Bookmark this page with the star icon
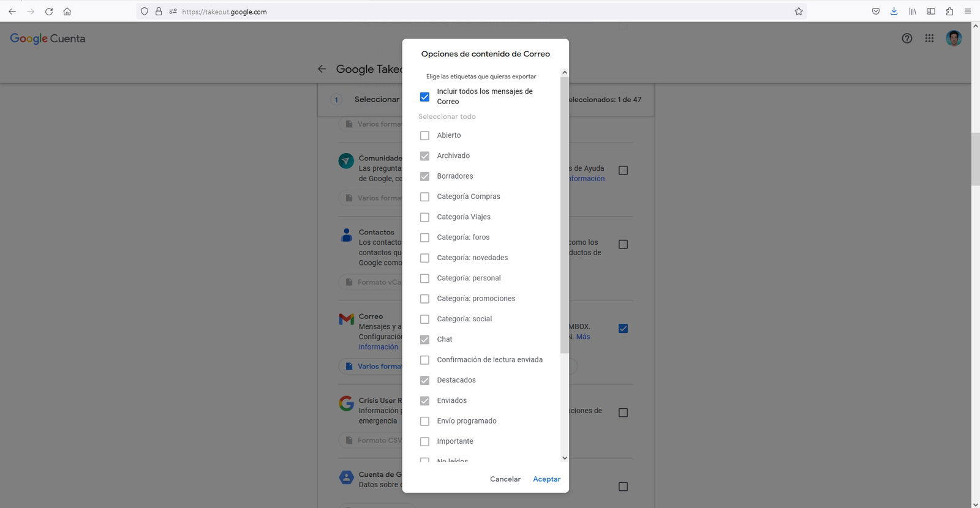Image resolution: width=980 pixels, height=508 pixels. pos(799,11)
